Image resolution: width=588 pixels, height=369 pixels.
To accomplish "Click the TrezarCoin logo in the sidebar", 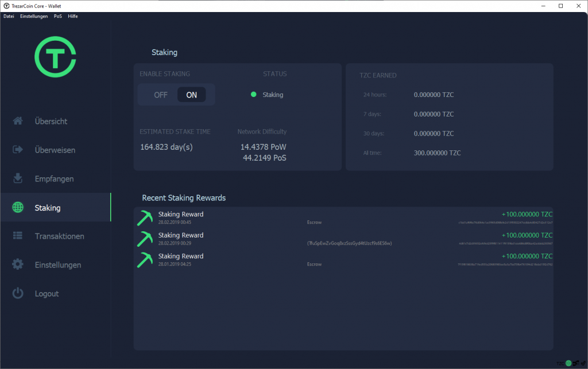I will click(56, 57).
